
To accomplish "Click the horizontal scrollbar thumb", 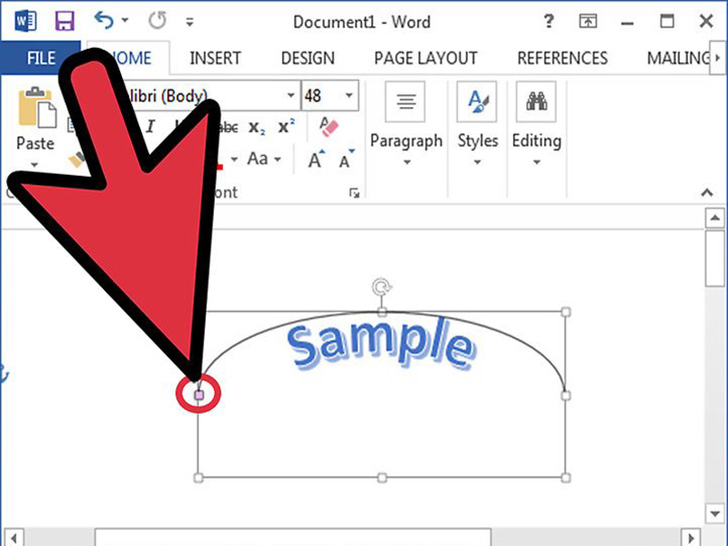I will [290, 538].
